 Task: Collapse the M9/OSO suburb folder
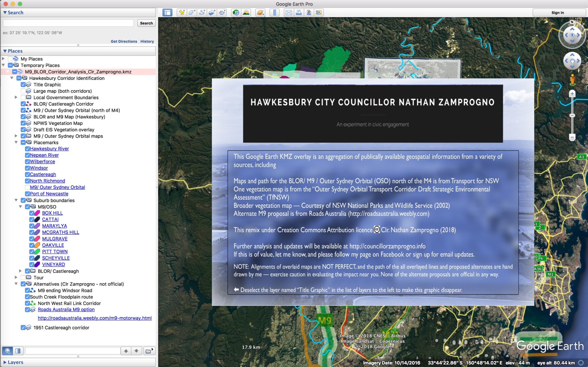(21, 207)
